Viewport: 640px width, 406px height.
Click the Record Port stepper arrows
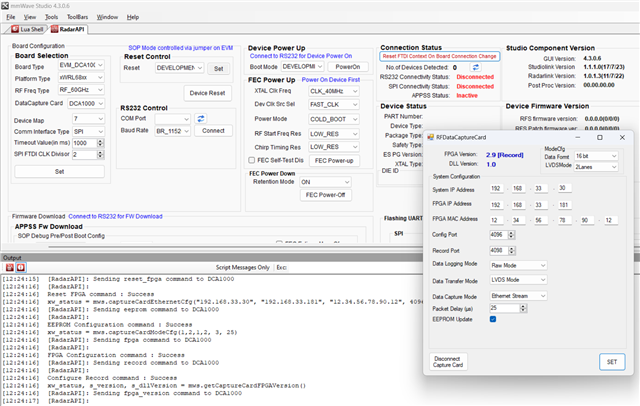point(511,251)
